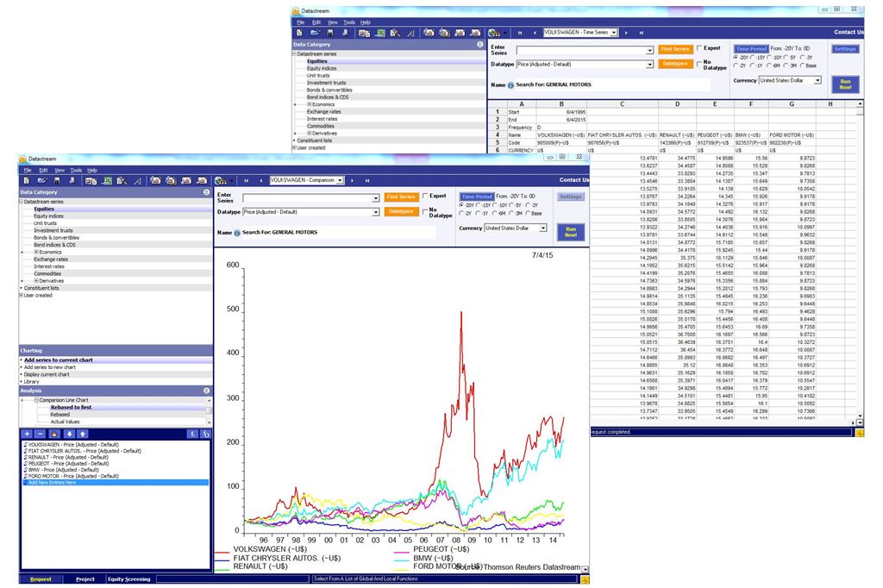
Task: Click the info icon beside Name in the front window
Action: [238, 233]
